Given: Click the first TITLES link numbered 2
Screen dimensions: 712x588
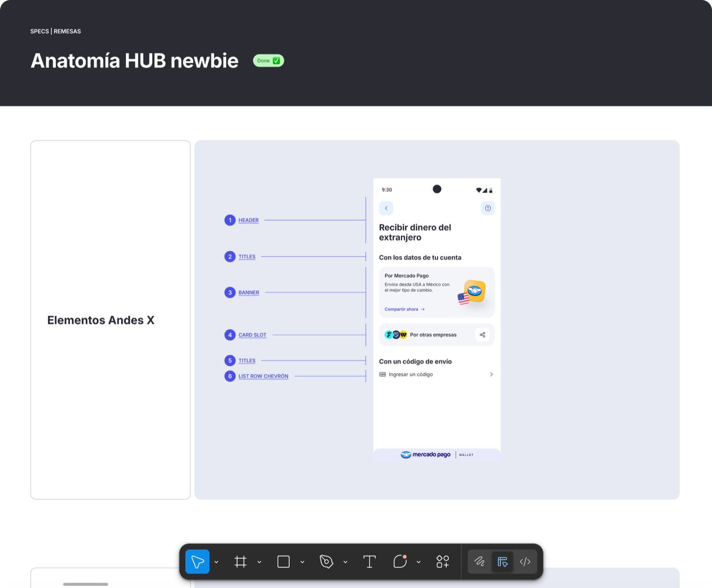Looking at the screenshot, I should tap(247, 257).
